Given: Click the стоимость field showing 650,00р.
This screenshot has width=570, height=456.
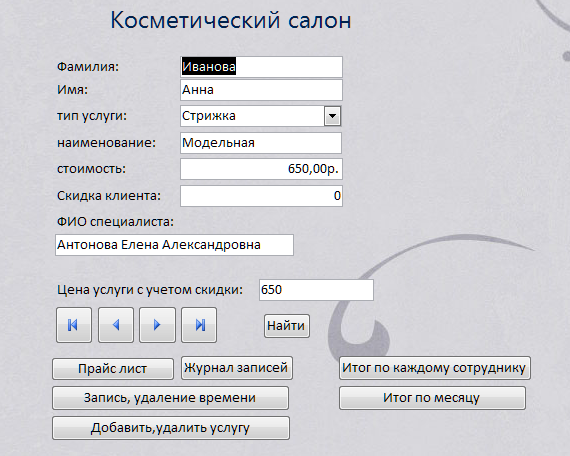Looking at the screenshot, I should click(261, 169).
